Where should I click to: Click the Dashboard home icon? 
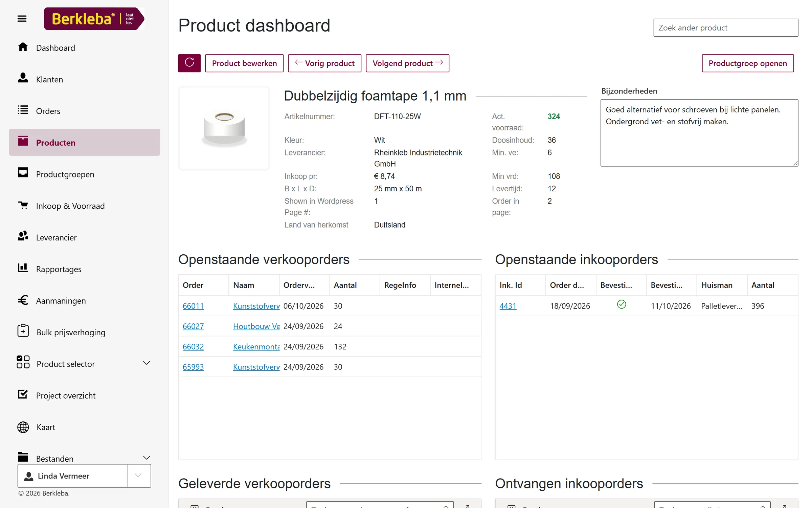tap(23, 47)
